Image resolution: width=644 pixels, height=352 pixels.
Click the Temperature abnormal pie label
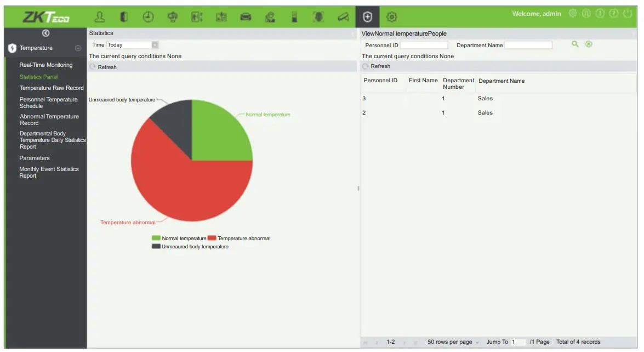click(x=128, y=223)
